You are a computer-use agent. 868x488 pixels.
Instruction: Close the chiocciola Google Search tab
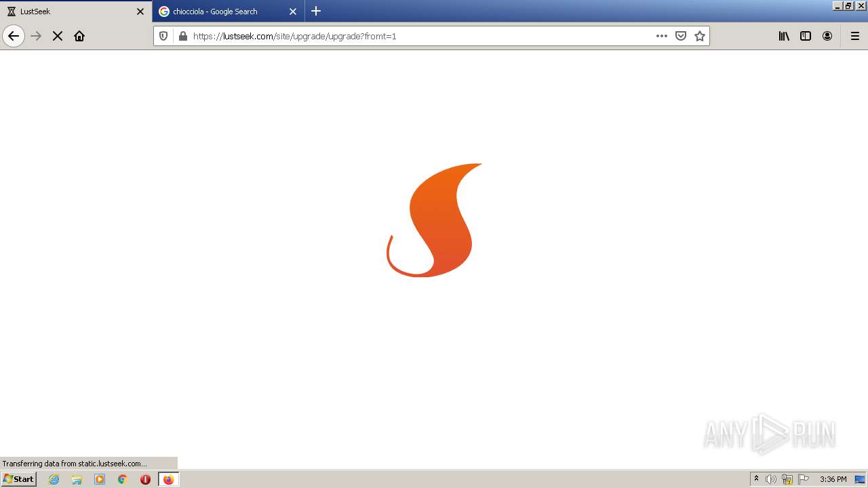click(293, 12)
